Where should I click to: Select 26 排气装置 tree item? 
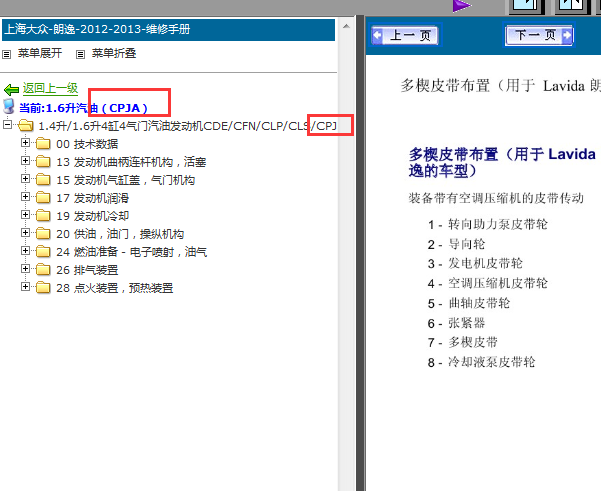(87, 270)
